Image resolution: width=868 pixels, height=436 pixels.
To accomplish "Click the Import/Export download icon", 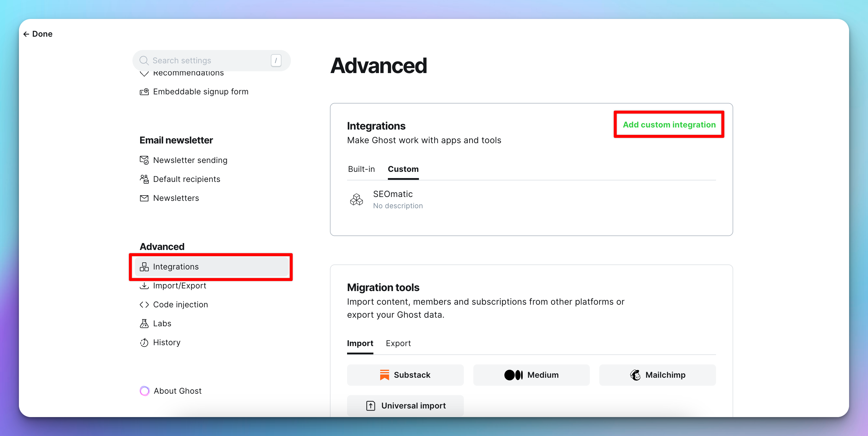I will [144, 286].
